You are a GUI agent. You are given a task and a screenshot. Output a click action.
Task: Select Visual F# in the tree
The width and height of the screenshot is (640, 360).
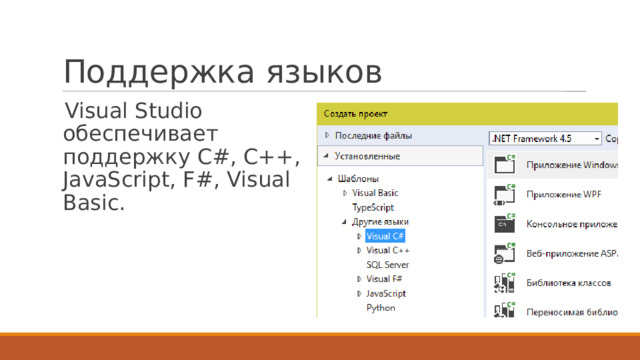384,279
